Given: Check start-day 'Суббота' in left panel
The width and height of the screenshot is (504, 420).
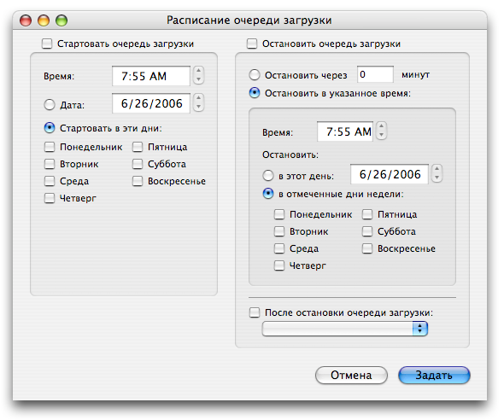Looking at the screenshot, I should tap(138, 164).
